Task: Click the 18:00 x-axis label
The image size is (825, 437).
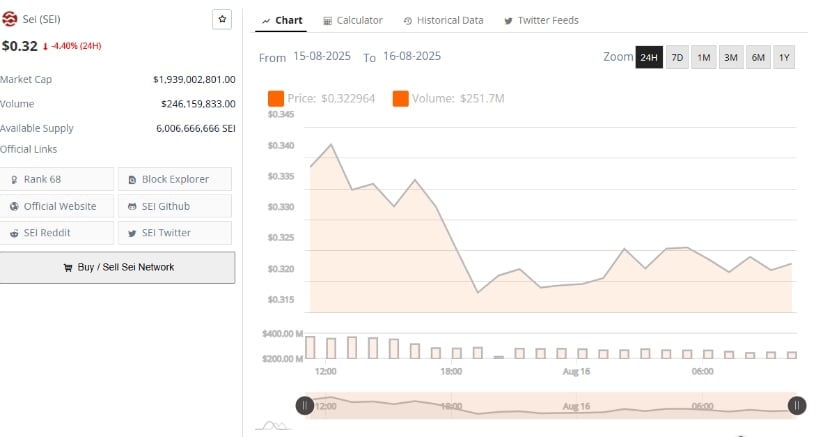Action: [451, 372]
